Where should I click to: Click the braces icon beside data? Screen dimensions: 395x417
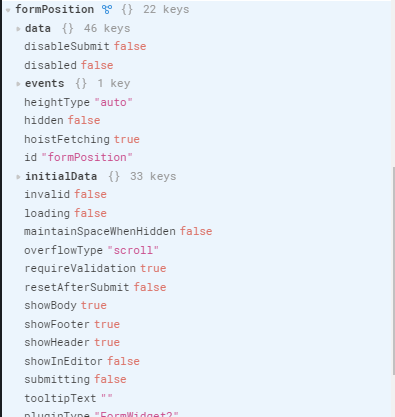tap(68, 29)
